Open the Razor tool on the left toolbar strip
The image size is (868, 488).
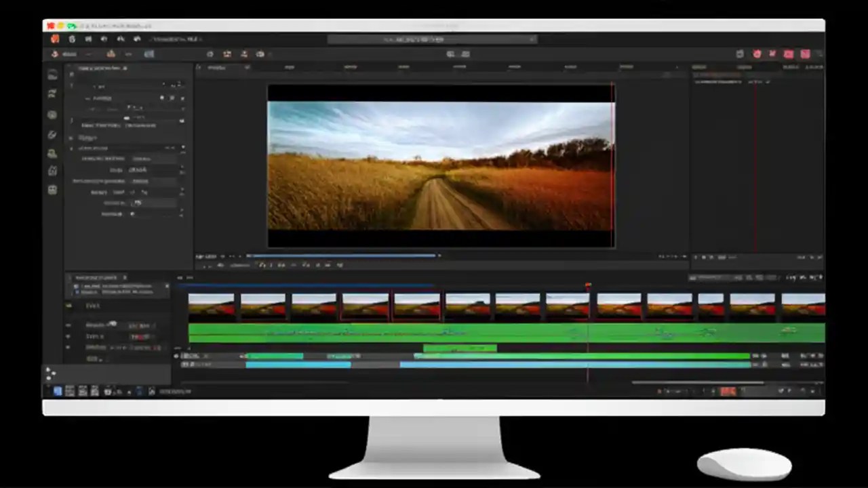point(52,135)
